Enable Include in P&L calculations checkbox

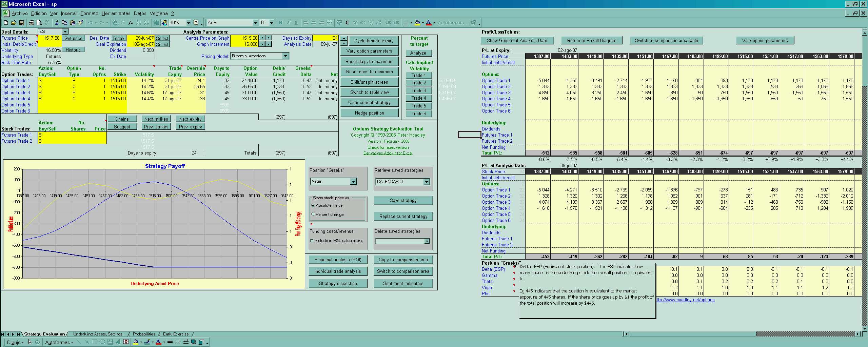tap(312, 241)
